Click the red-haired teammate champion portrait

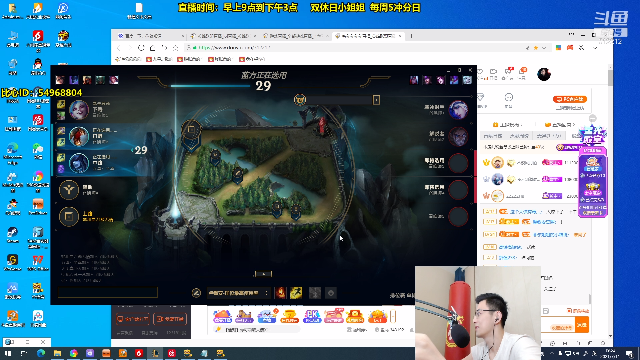pyautogui.click(x=79, y=136)
